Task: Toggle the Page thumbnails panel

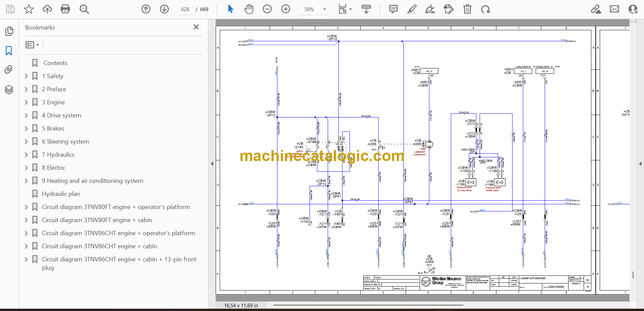Action: point(9,31)
